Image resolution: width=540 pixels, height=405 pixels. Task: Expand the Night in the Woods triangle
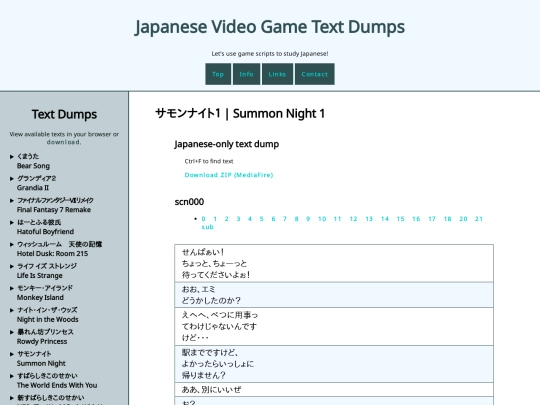coord(12,310)
